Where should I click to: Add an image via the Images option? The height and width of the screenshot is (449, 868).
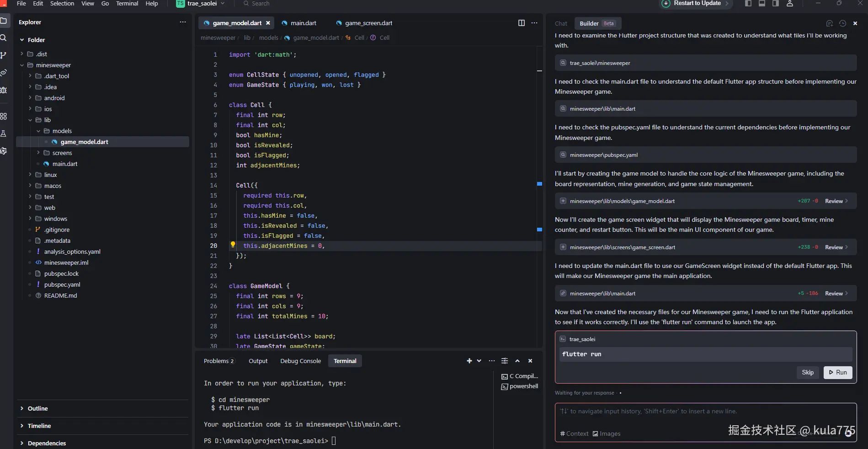pyautogui.click(x=607, y=433)
